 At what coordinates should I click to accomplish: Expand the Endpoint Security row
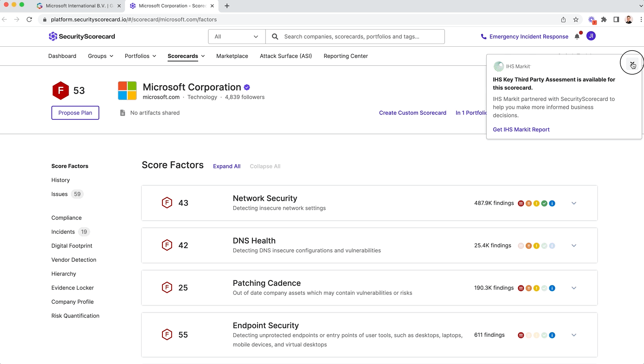click(x=574, y=335)
